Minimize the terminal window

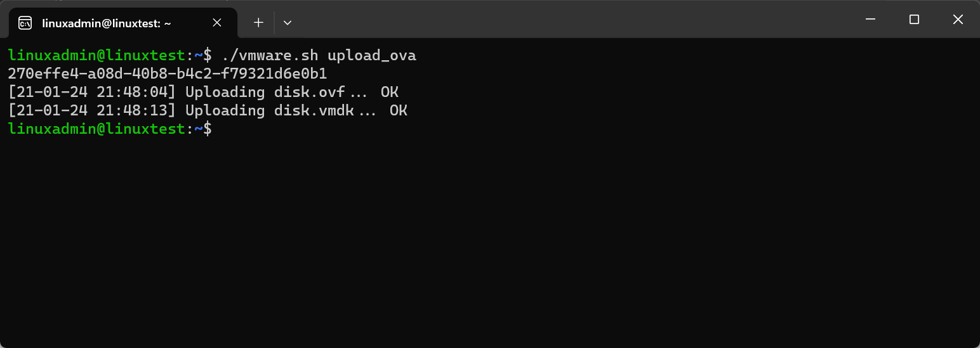[x=870, y=20]
